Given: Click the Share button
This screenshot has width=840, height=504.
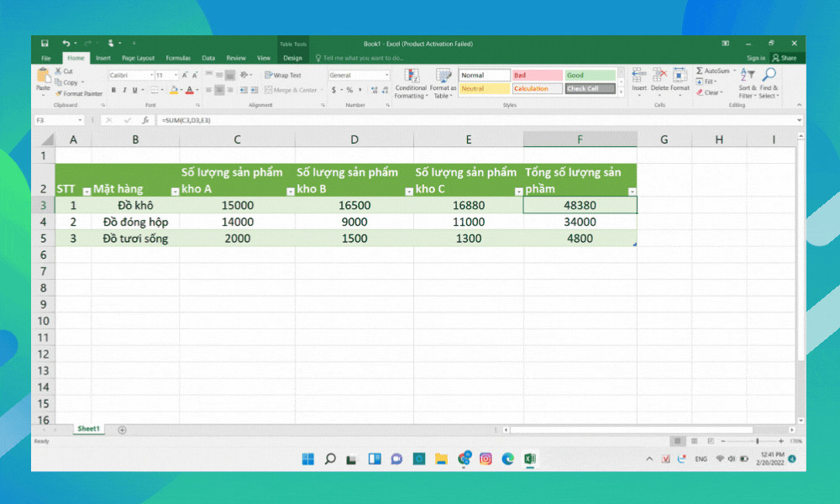Looking at the screenshot, I should click(x=785, y=58).
